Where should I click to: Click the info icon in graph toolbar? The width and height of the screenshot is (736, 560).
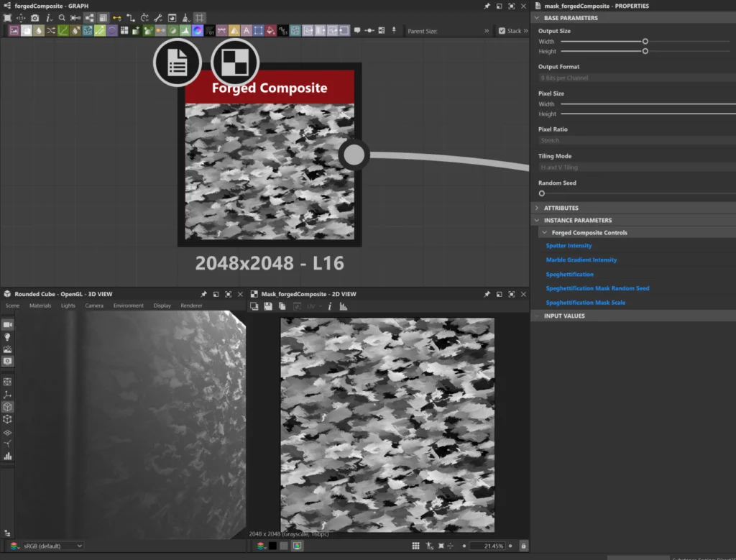click(49, 17)
